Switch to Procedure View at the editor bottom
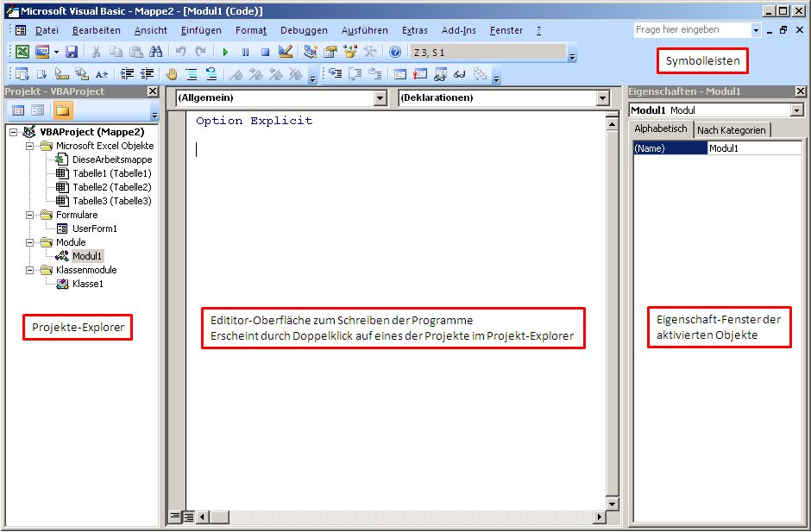 click(175, 516)
